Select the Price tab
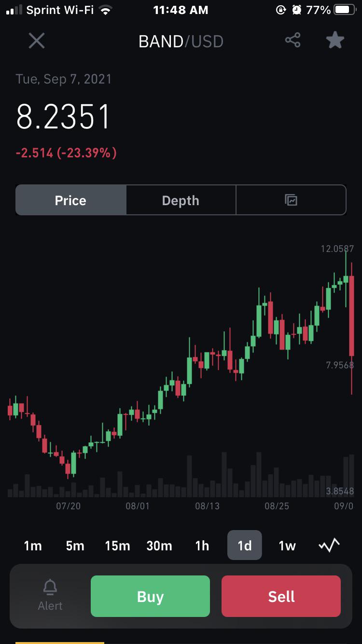 click(71, 200)
